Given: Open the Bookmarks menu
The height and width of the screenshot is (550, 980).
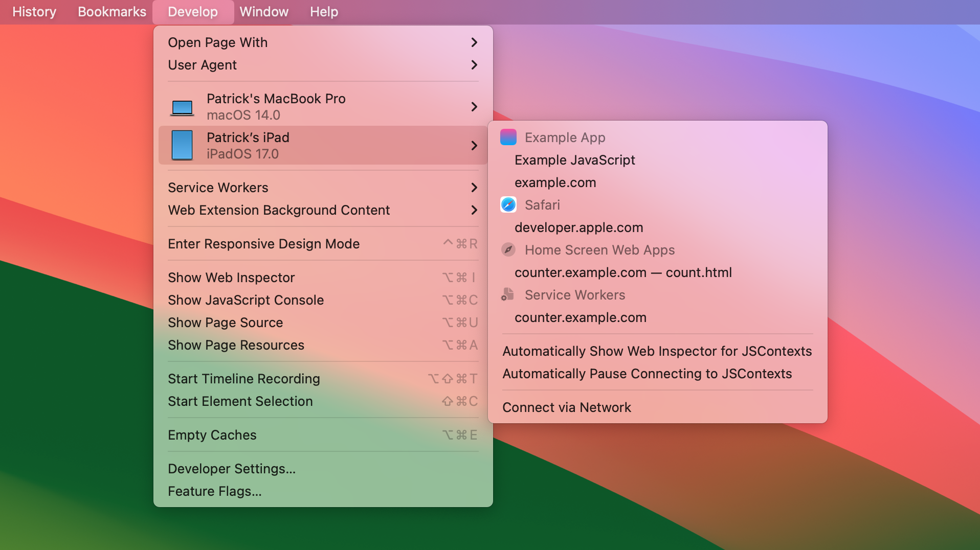Looking at the screenshot, I should click(x=112, y=12).
